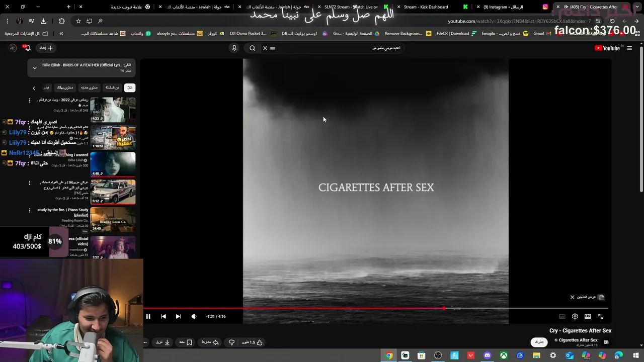Open Chrome media control icon
This screenshot has width=644, height=362.
tap(31, 21)
